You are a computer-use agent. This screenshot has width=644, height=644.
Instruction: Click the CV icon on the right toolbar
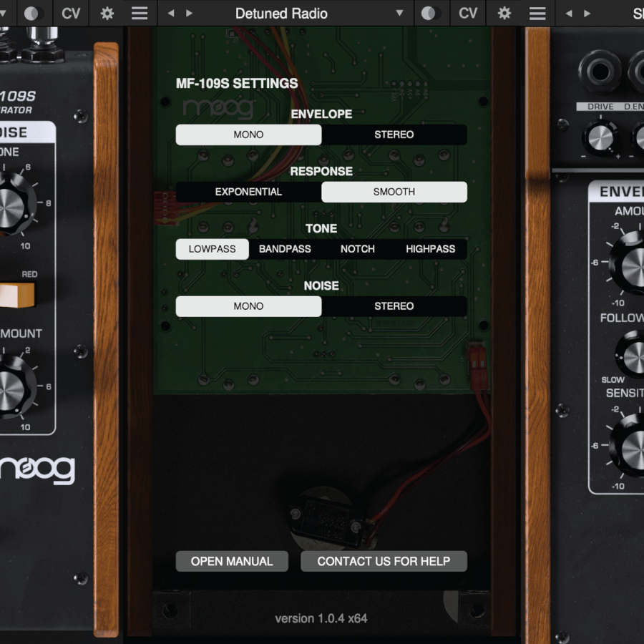point(467,13)
